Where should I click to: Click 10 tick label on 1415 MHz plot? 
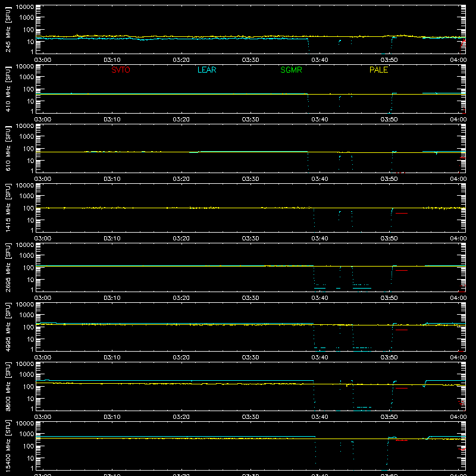pos(30,220)
